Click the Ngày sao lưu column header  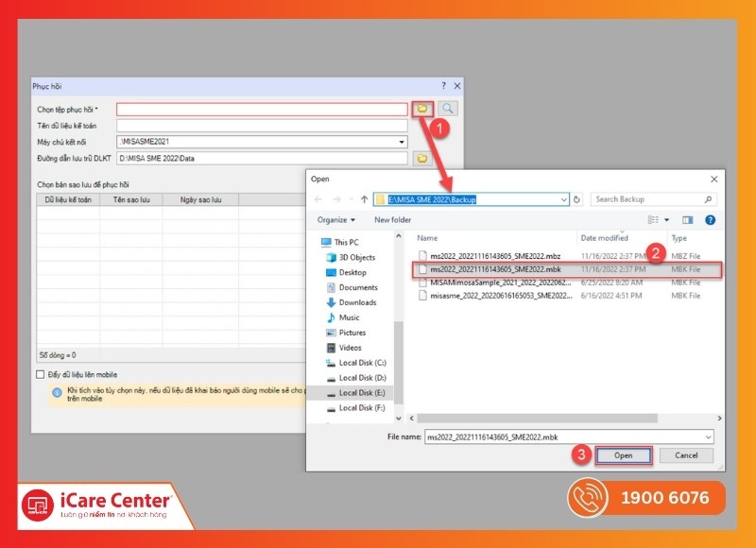tap(200, 199)
